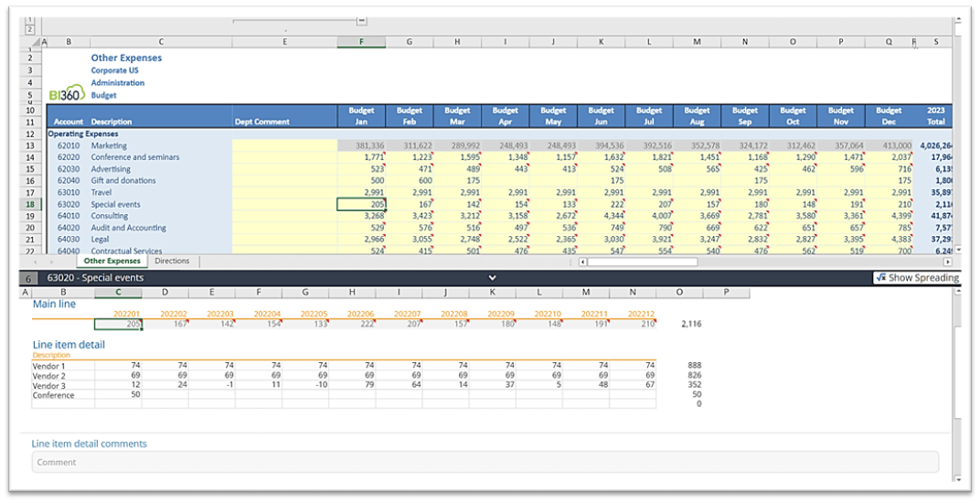Click outline level 1 button
The height and width of the screenshot is (503, 980).
[29, 19]
